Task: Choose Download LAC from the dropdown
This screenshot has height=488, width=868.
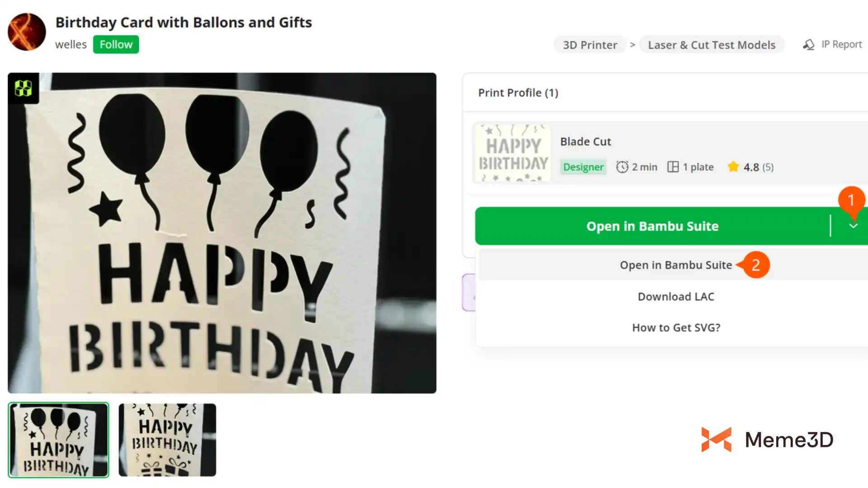Action: tap(676, 297)
